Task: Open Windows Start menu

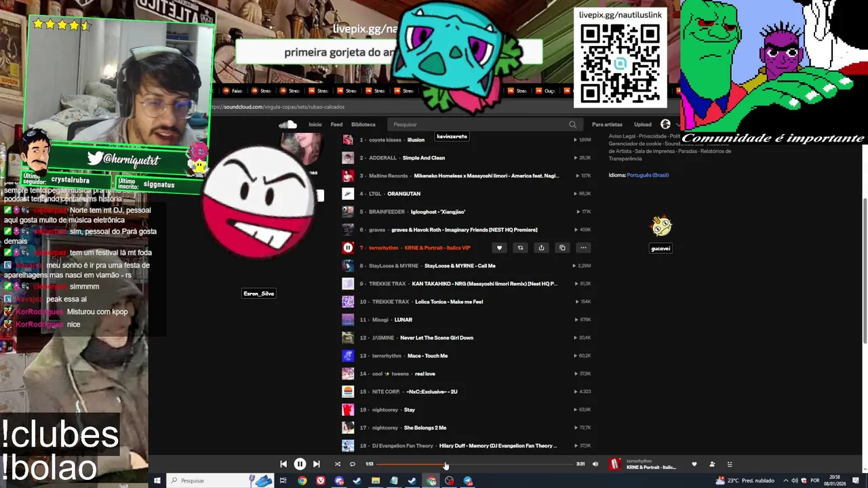Action: (x=157, y=481)
